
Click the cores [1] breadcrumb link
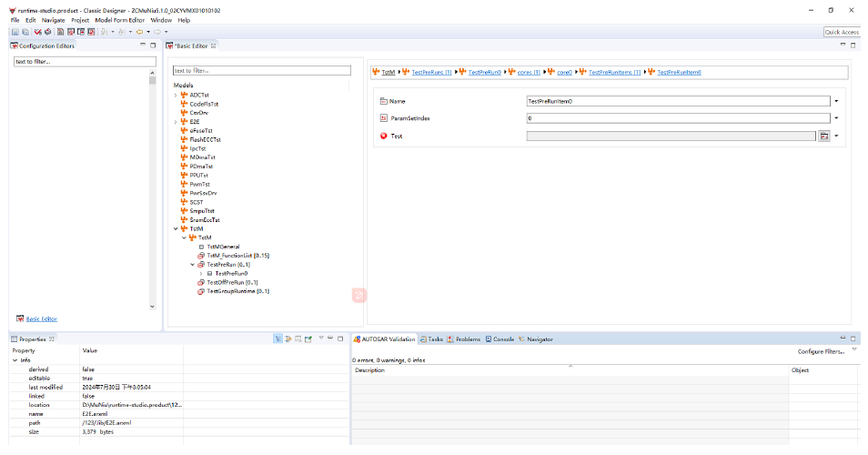pos(529,73)
